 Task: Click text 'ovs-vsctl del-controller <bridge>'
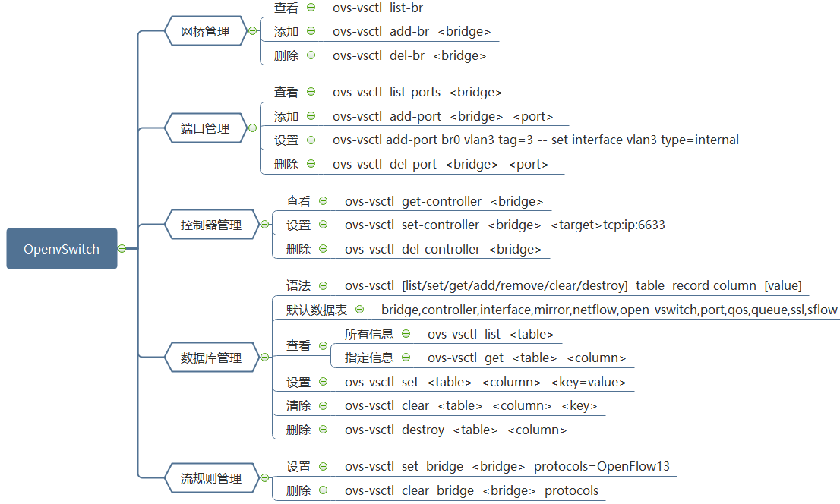pos(443,248)
